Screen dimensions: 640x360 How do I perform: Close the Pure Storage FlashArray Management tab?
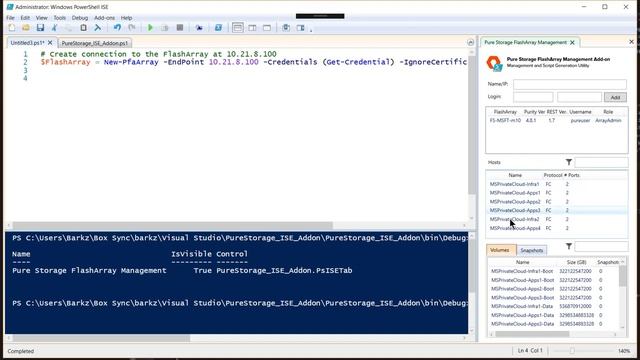[x=572, y=42]
